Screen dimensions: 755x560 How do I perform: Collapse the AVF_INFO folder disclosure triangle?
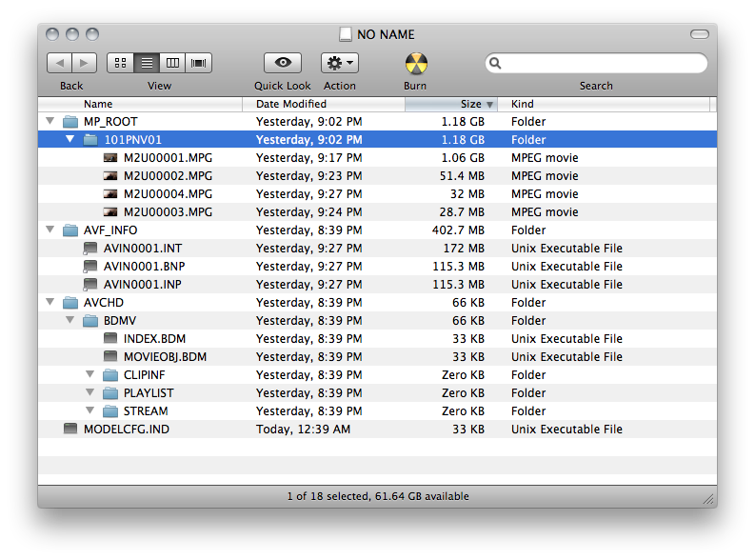click(x=50, y=230)
